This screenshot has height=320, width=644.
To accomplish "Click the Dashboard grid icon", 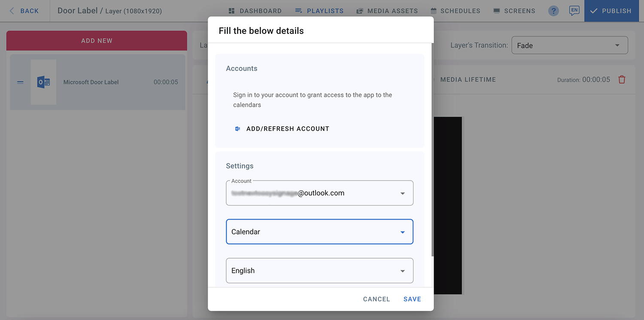I will click(x=231, y=11).
